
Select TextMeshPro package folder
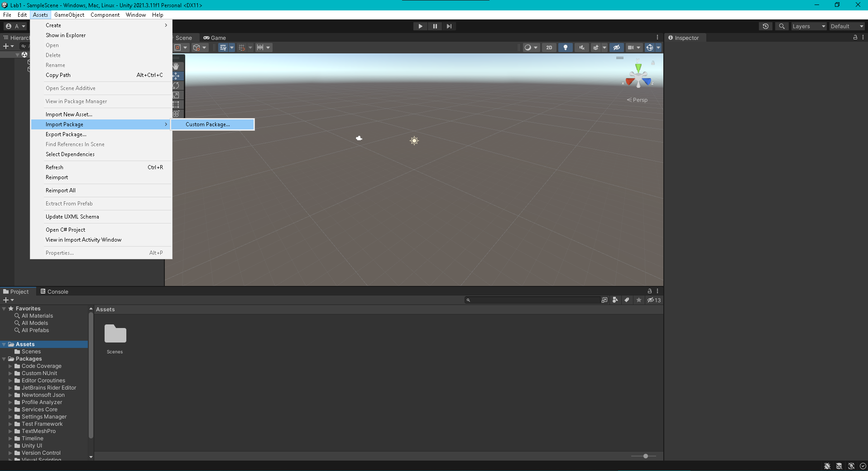39,431
